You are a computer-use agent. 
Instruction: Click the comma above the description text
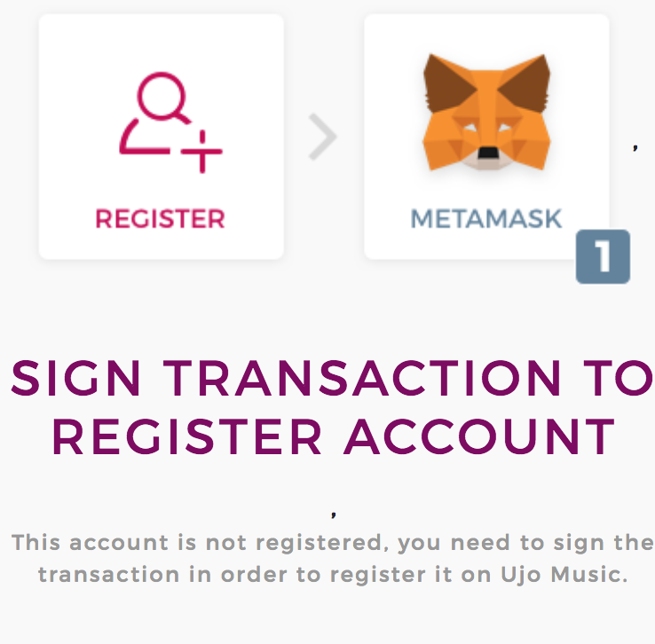pyautogui.click(x=334, y=512)
